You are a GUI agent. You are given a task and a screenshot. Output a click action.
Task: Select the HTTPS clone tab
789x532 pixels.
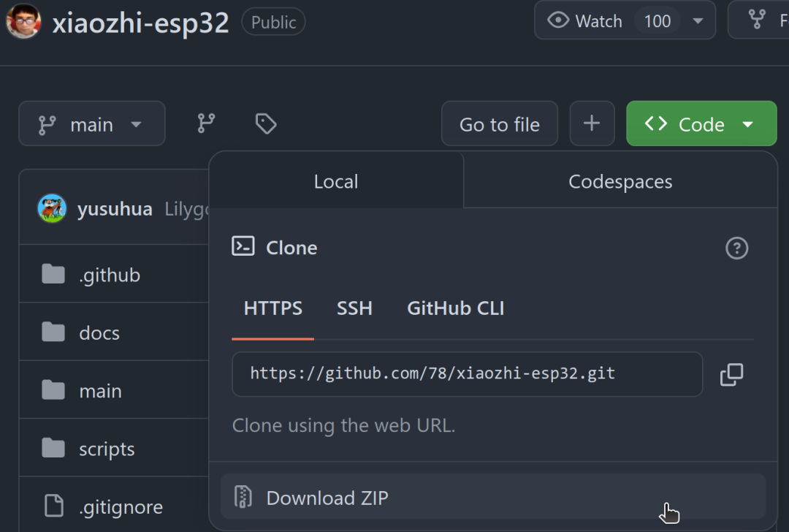tap(272, 308)
